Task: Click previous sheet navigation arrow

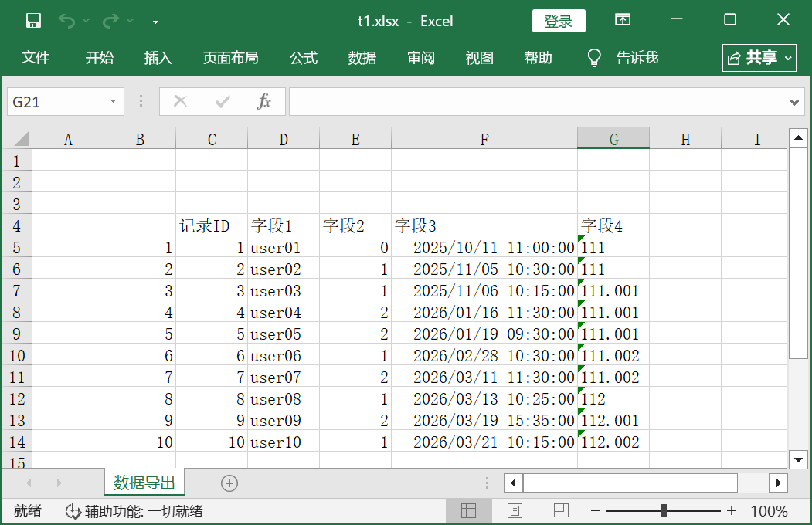Action: [29, 483]
